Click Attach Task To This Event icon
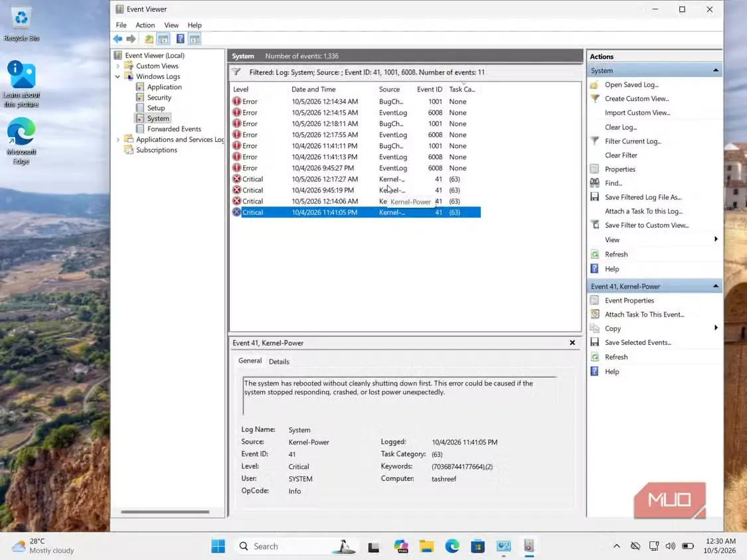Image resolution: width=747 pixels, height=560 pixels. click(x=594, y=315)
